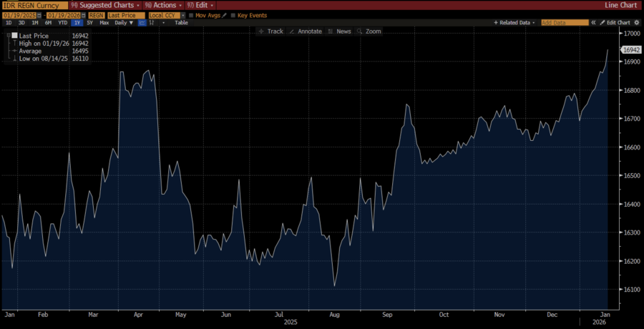Screen dimensions: 644x329
Task: Click the Add Data input field
Action: point(564,23)
